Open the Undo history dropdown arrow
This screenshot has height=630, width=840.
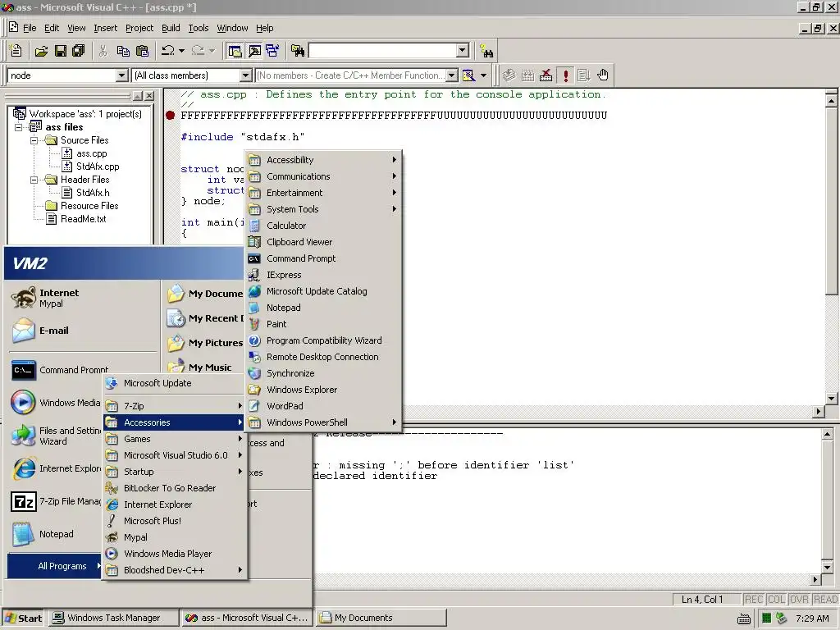(x=182, y=51)
